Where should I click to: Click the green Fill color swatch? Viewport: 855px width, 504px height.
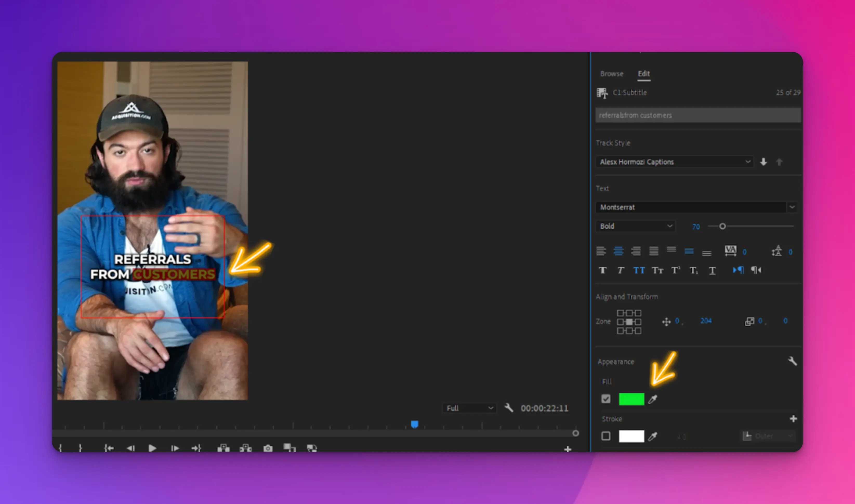(631, 399)
